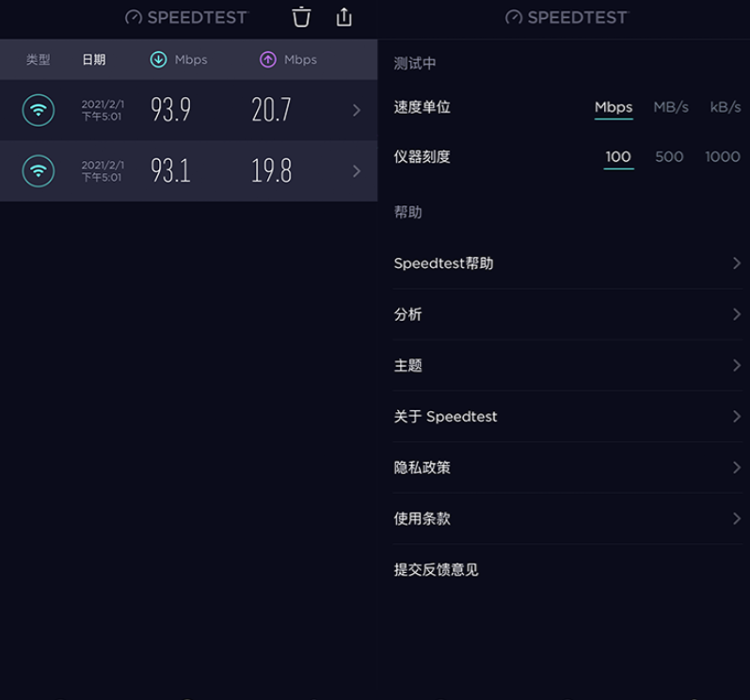Open the 分析 settings entry

[567, 314]
